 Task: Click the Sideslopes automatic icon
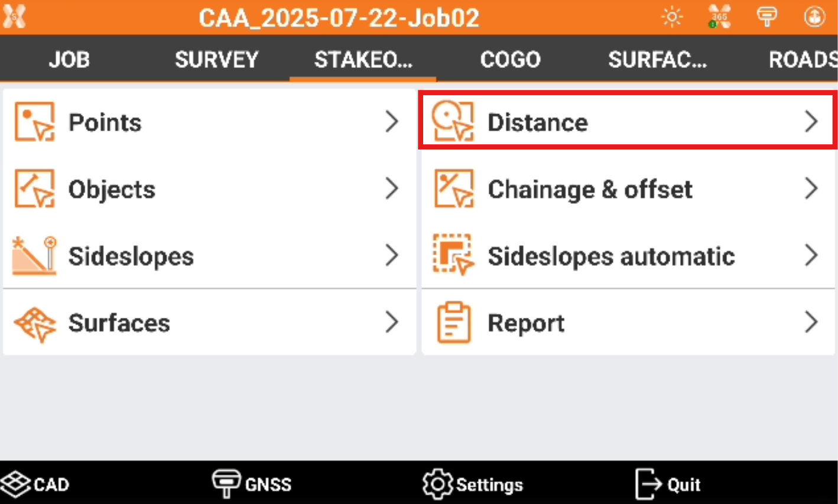(x=453, y=256)
